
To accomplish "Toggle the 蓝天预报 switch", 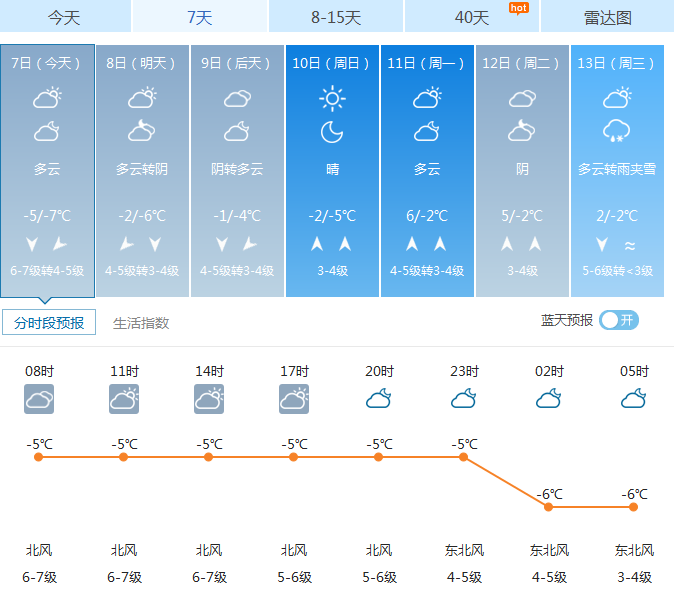I will point(619,320).
